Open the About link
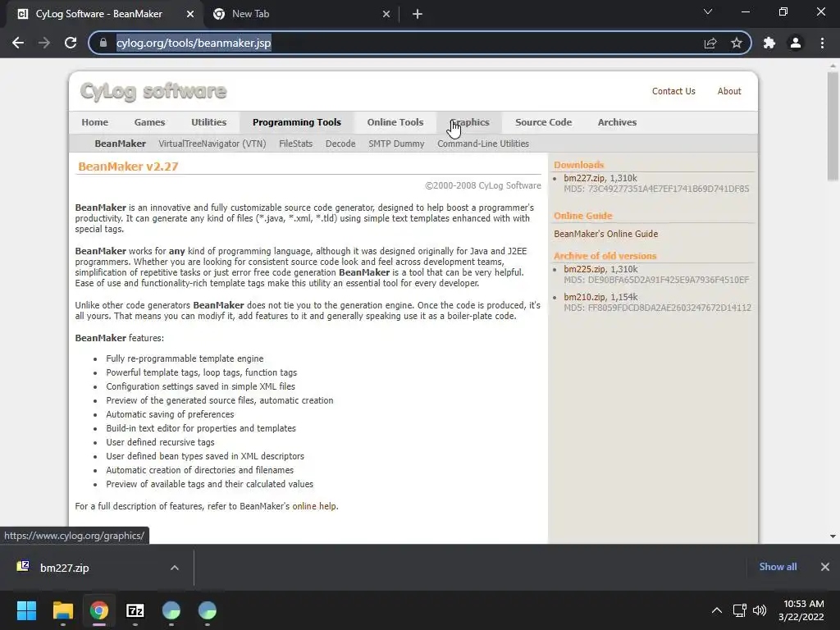 point(729,91)
